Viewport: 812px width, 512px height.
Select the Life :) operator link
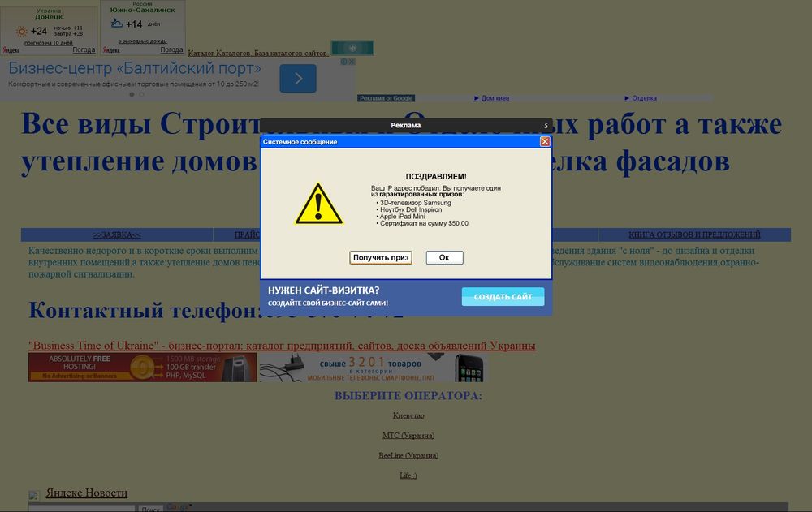pos(408,475)
